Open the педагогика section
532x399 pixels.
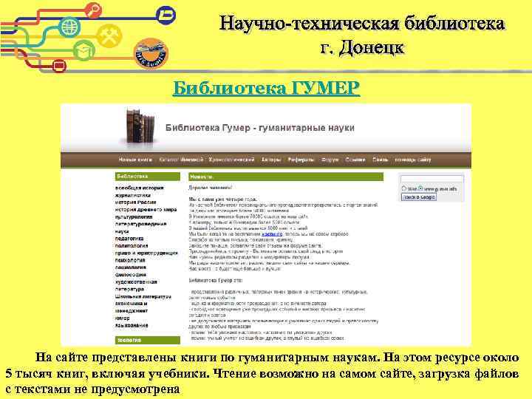coord(129,239)
